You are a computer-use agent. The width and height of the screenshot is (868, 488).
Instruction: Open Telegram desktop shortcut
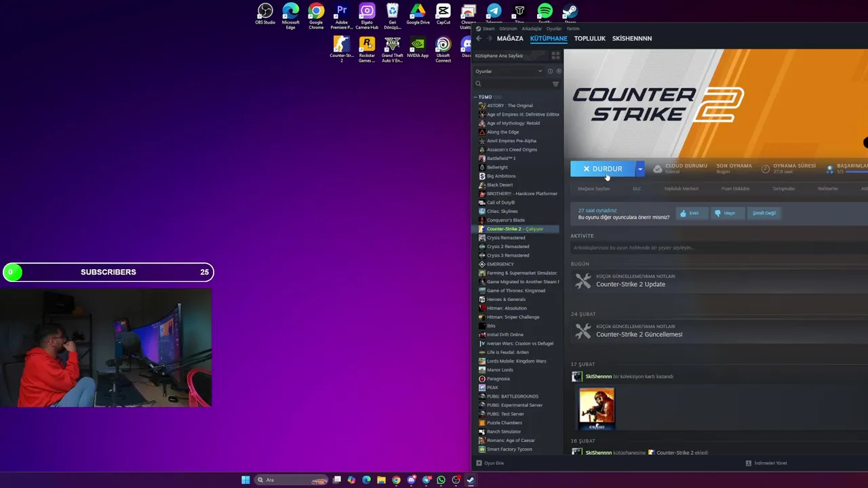pos(494,12)
